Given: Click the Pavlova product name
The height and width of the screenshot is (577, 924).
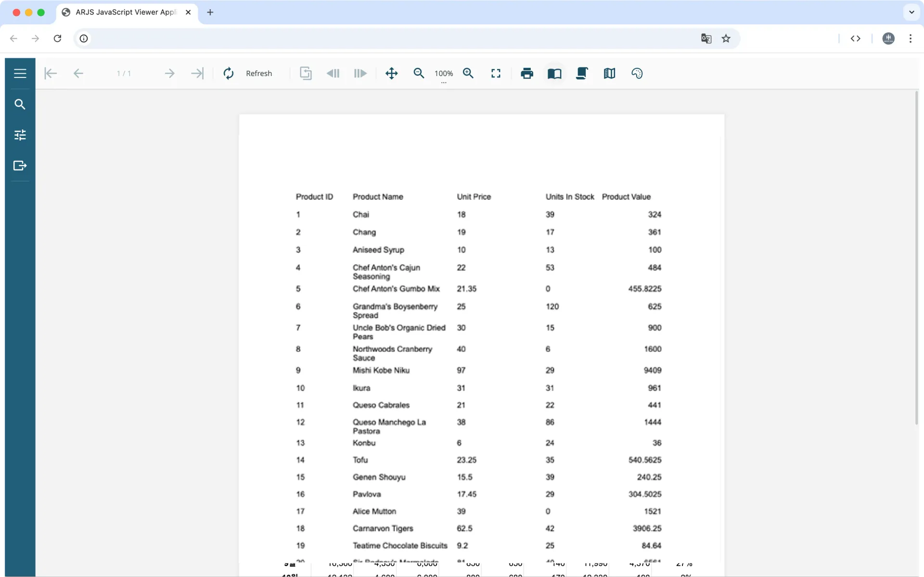Looking at the screenshot, I should [367, 494].
